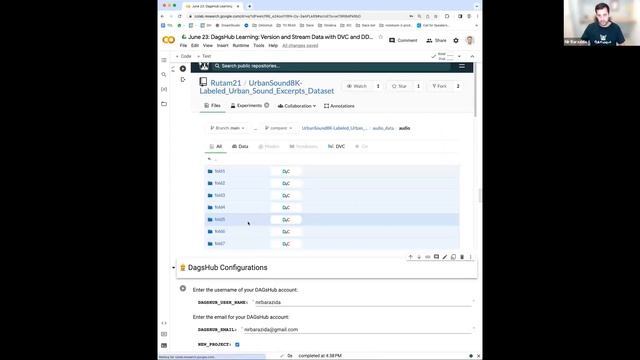The image size is (640, 360).
Task: Open the terminal sidebar icon
Action: click(x=164, y=345)
